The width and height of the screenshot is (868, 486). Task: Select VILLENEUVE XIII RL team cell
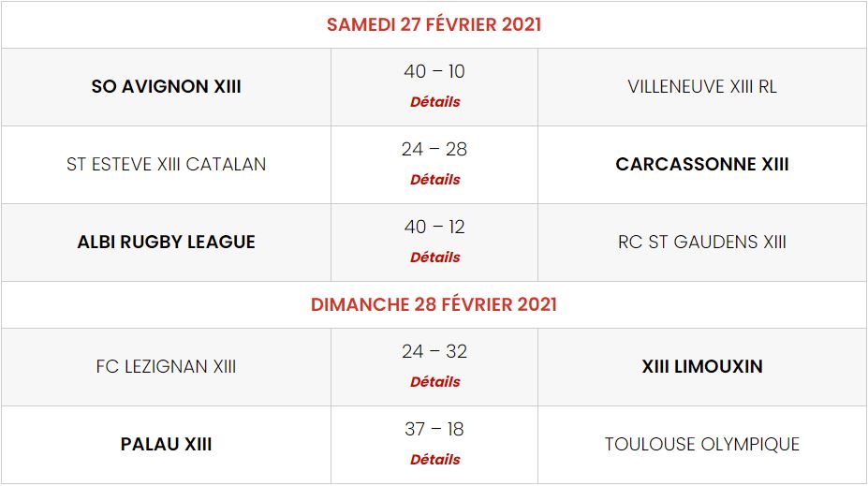pyautogui.click(x=702, y=87)
